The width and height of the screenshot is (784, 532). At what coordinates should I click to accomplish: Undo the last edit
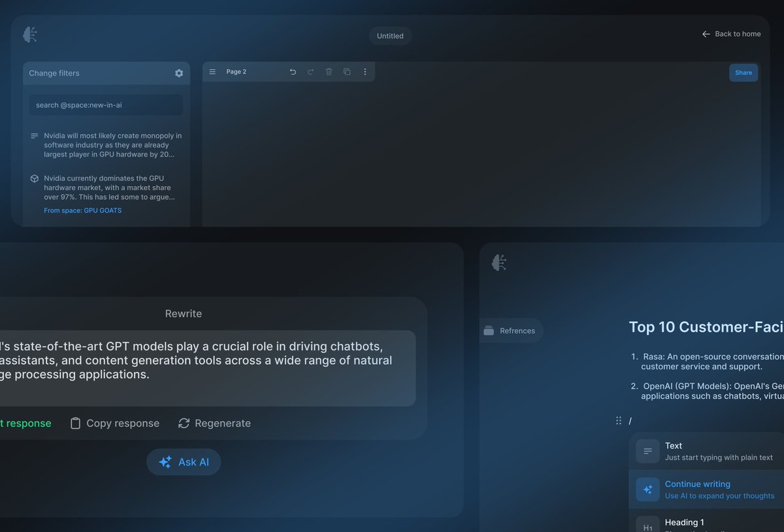(293, 72)
